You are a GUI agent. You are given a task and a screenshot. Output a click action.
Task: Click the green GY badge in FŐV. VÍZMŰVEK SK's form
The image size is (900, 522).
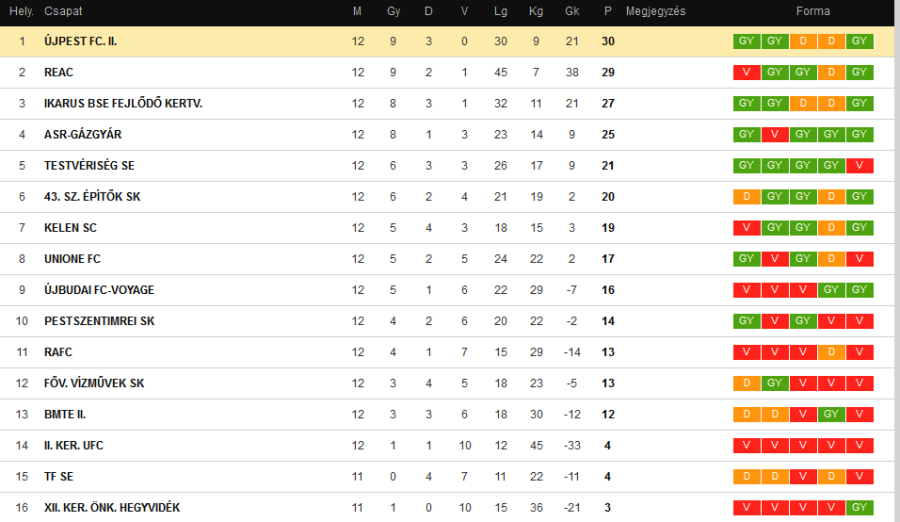click(x=774, y=383)
